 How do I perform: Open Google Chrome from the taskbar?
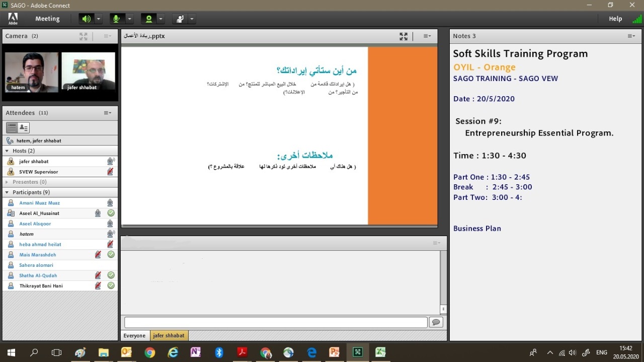click(149, 352)
